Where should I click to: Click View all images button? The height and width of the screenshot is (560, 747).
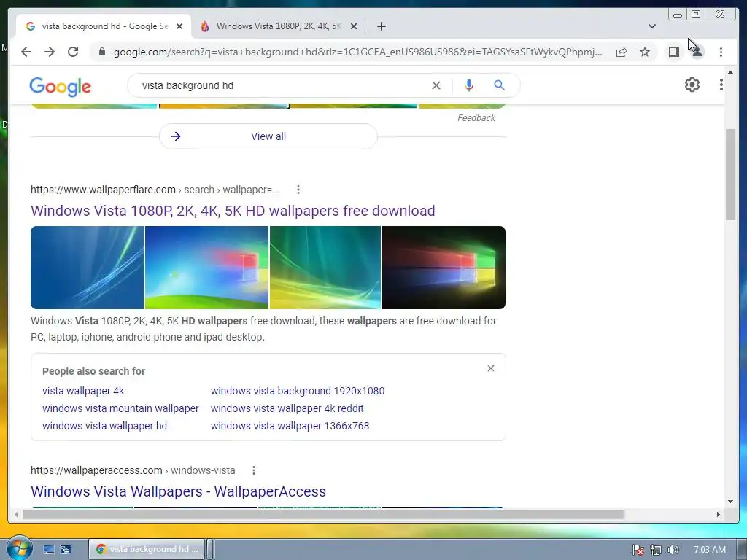tap(268, 136)
